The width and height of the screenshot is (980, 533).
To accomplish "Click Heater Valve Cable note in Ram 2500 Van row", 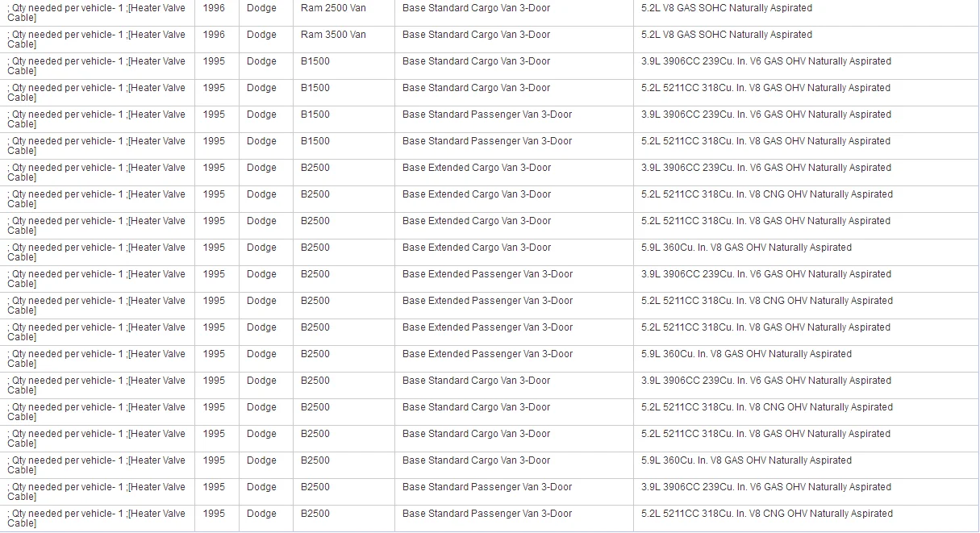I will coord(96,13).
